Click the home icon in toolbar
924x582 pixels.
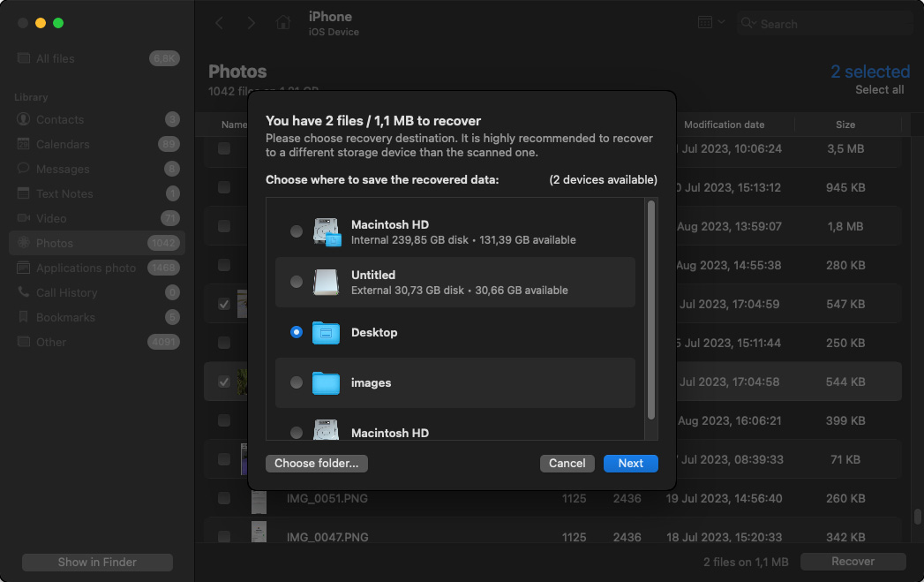click(282, 24)
